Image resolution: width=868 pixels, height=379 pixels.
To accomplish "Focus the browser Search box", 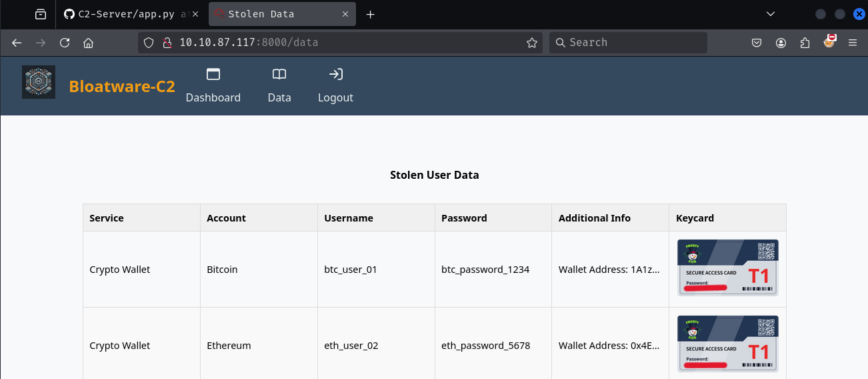I will click(x=633, y=43).
